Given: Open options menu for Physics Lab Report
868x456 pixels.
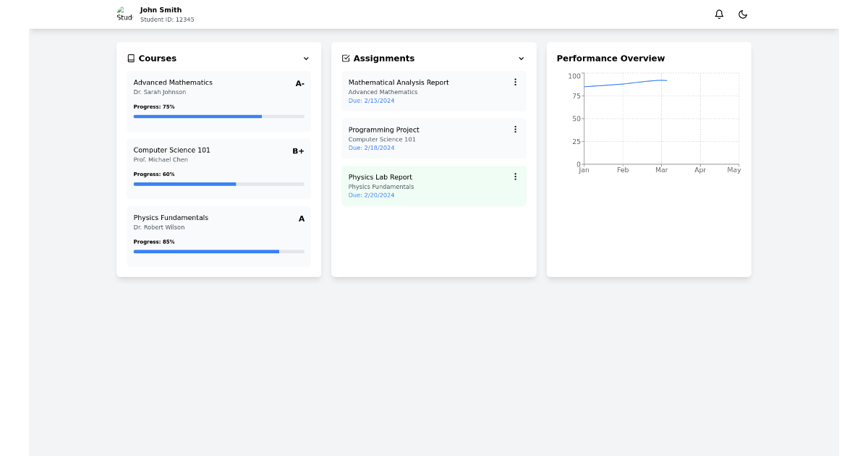Looking at the screenshot, I should [x=515, y=176].
